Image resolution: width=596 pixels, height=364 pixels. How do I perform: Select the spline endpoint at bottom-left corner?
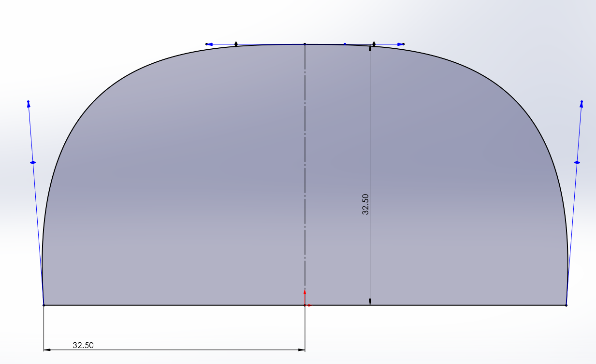(44, 305)
